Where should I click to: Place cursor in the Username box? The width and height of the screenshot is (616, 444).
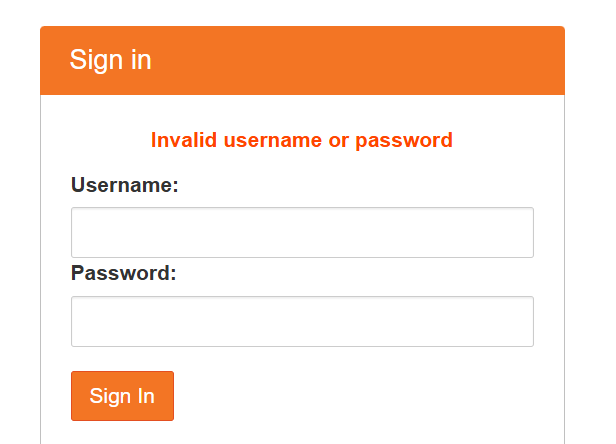[302, 232]
